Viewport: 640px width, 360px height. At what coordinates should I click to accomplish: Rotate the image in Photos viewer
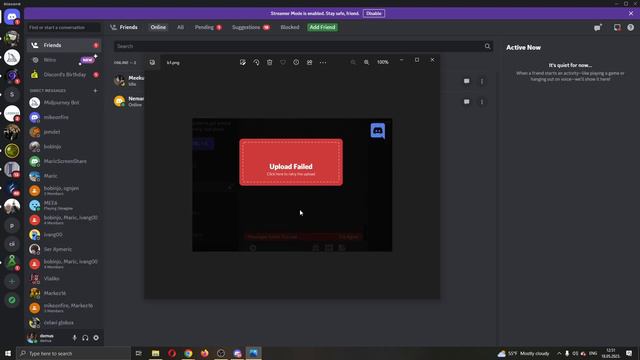[256, 62]
